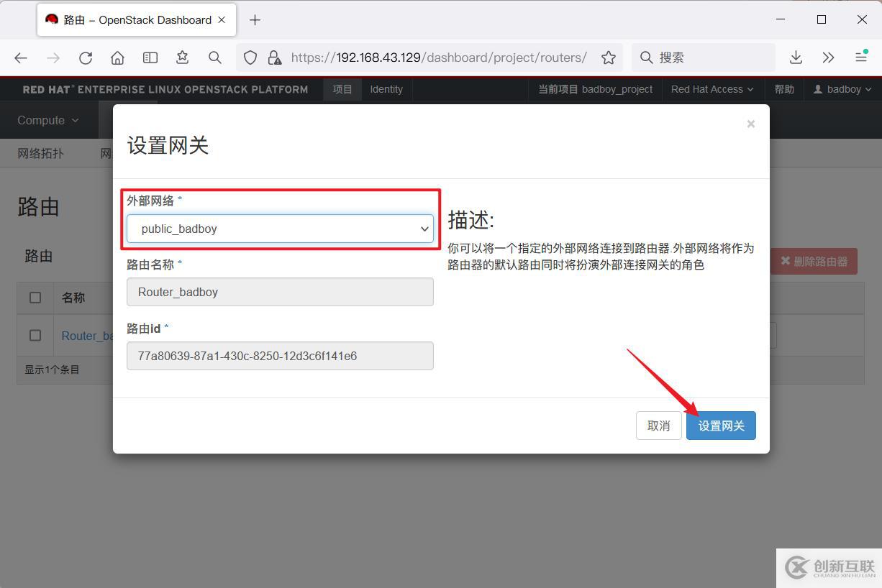
Task: Open the 网络拓扑 tab
Action: [x=40, y=153]
